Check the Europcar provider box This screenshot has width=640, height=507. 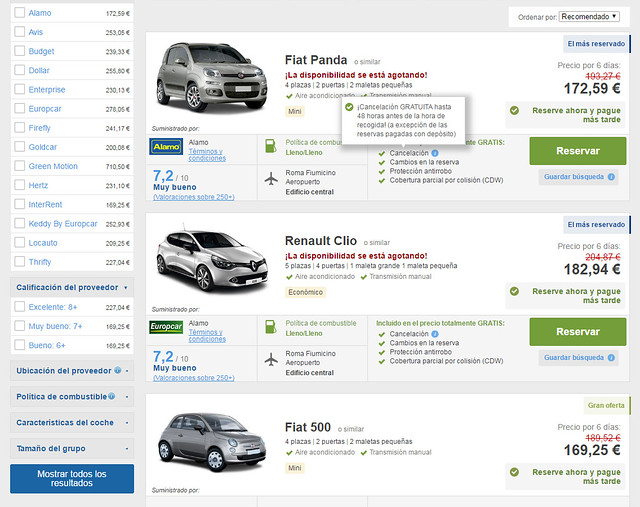point(20,109)
